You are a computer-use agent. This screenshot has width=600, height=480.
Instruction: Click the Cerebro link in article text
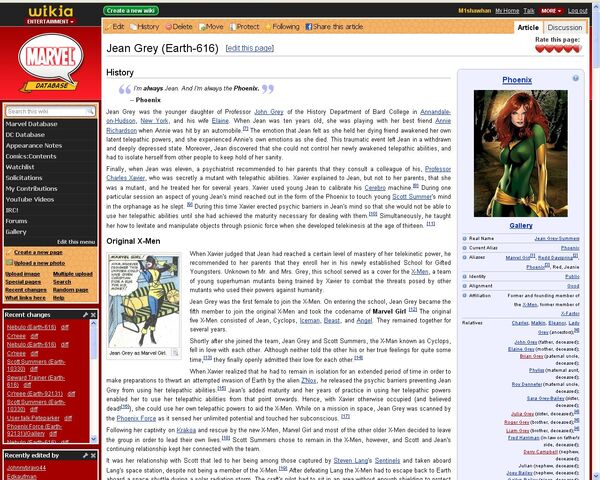pos(375,188)
